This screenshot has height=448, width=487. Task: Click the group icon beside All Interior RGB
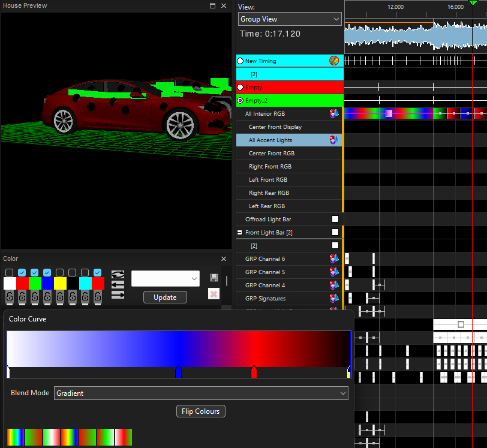(x=335, y=113)
